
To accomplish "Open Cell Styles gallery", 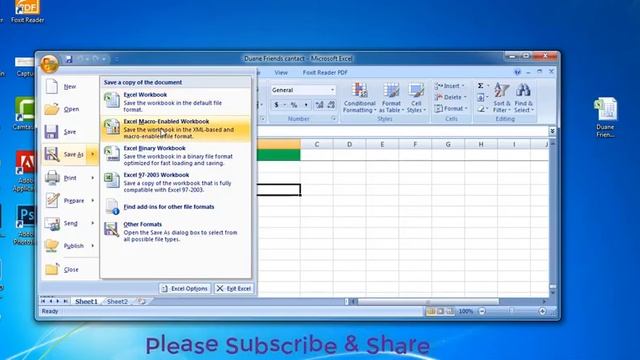I will [x=416, y=98].
